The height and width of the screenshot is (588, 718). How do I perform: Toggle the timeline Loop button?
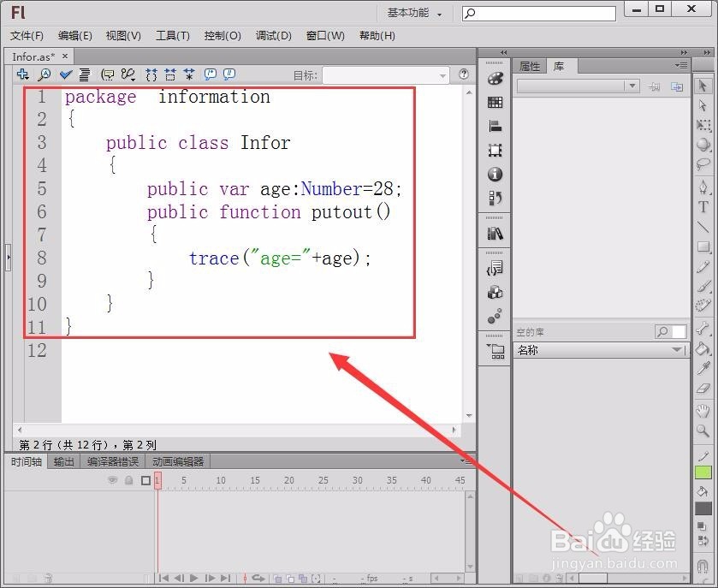tap(258, 578)
